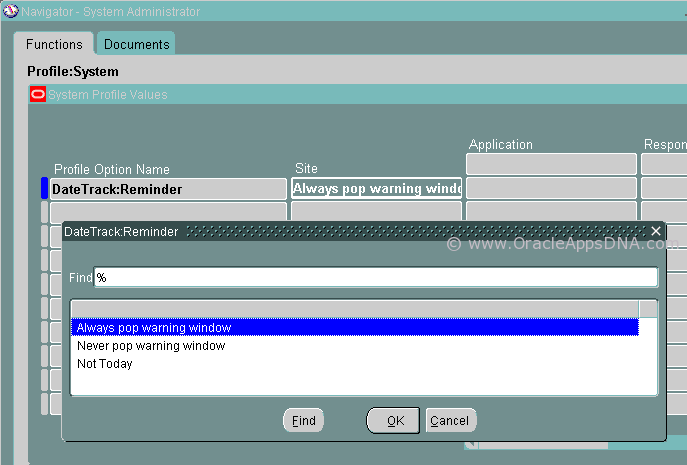Screen dimensions: 687x465
Task: Click the Site value field for DateTrack:Reminder
Action: point(376,188)
